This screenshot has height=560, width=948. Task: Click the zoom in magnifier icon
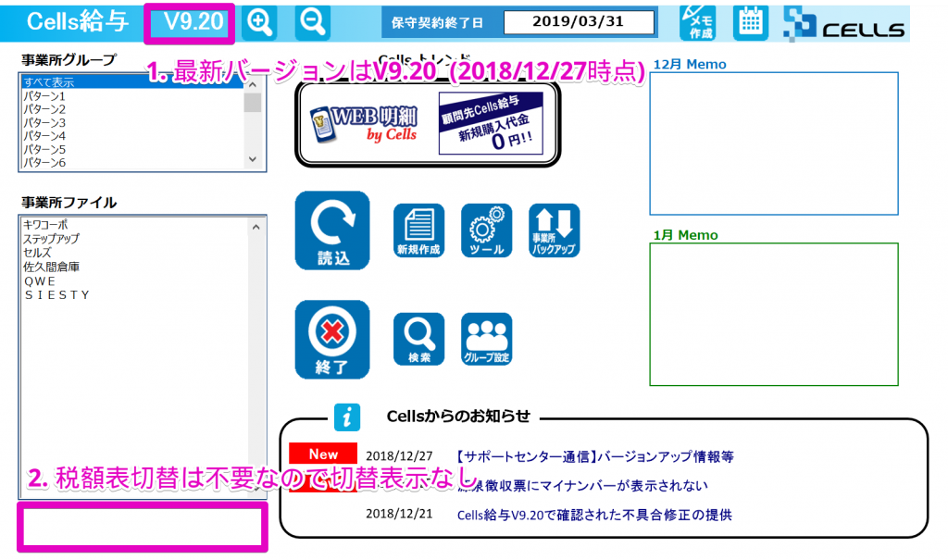coord(259,22)
